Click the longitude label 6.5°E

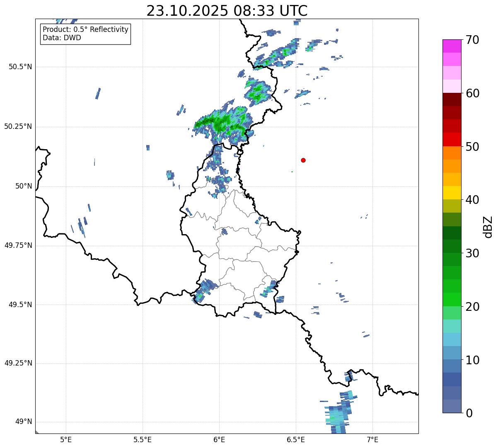296,439
